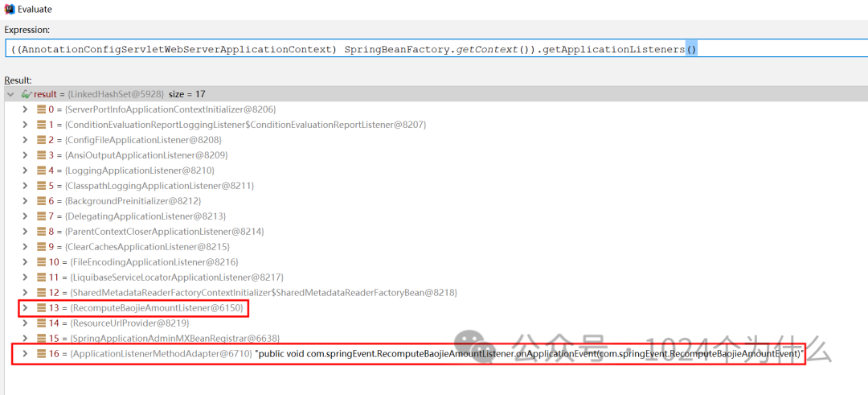Expand entry 16 ApplicationListenerMethodAdapter
The image size is (868, 395).
25,353
